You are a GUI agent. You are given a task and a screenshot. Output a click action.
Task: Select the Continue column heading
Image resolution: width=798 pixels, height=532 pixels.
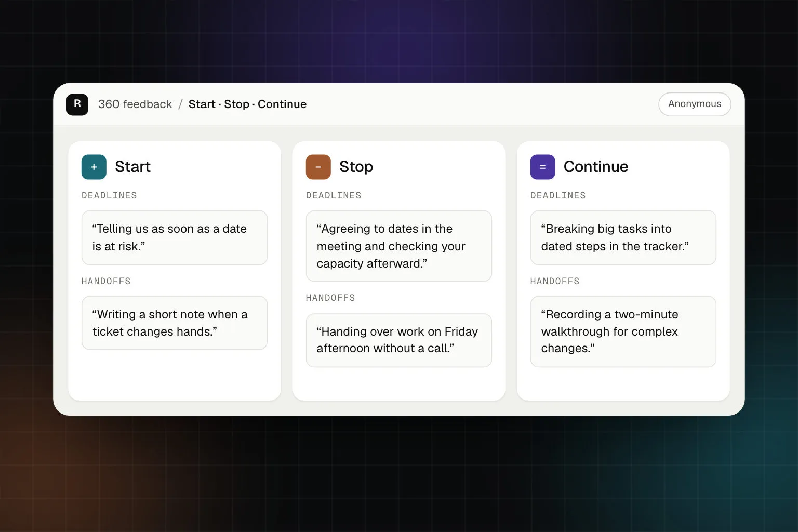pyautogui.click(x=596, y=167)
